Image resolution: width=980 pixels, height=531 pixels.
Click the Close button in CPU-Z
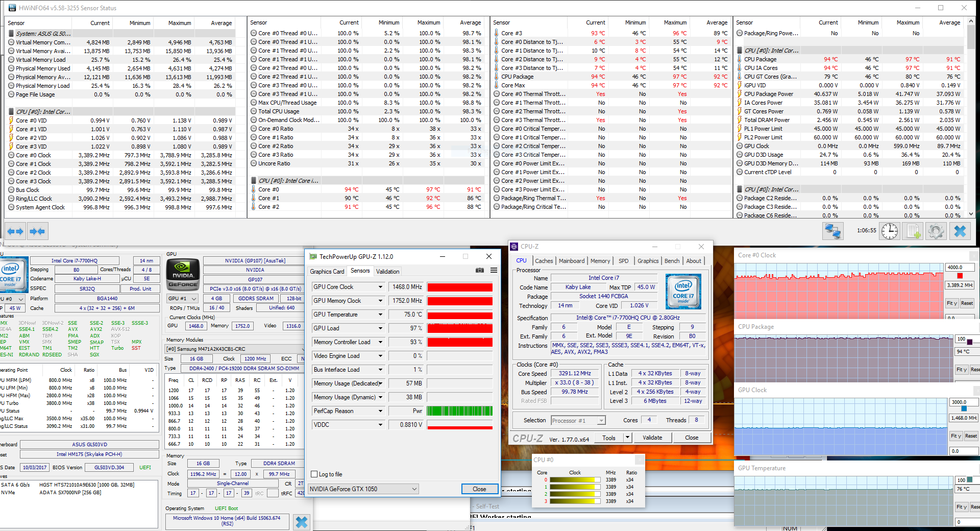[x=692, y=438]
